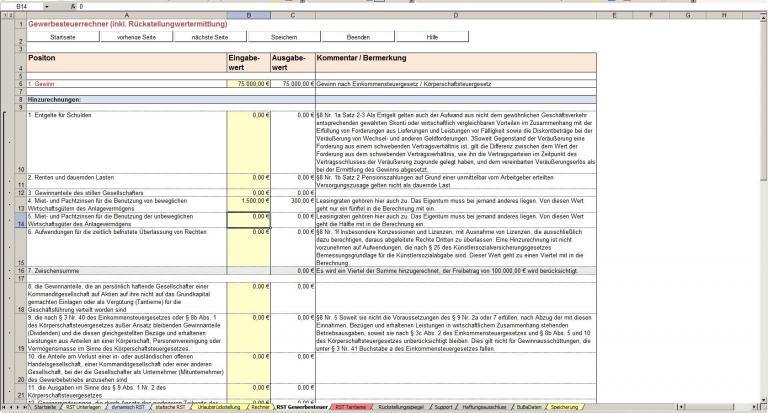Click the Speichern button
Image resolution: width=768 pixels, height=413 pixels.
pos(284,37)
